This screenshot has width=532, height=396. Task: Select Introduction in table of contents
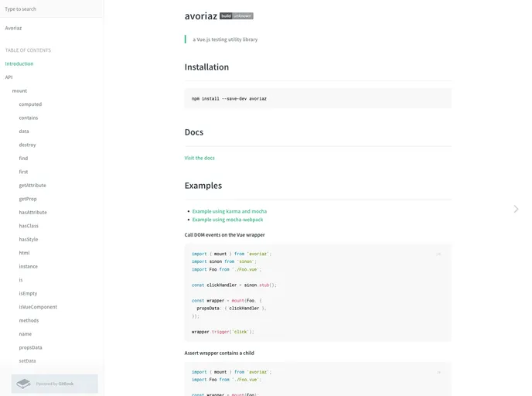pyautogui.click(x=19, y=63)
